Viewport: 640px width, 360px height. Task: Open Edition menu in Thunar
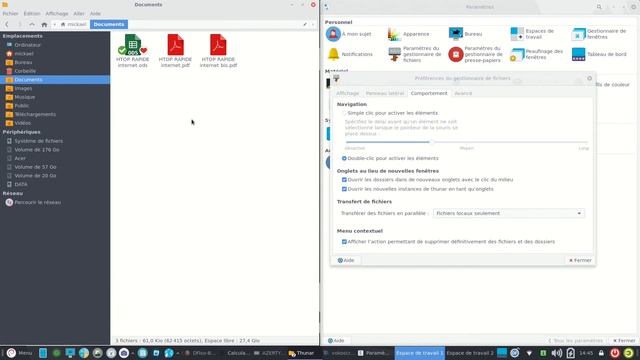click(32, 13)
